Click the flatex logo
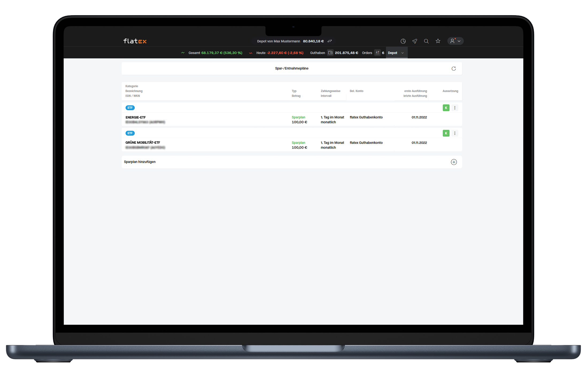The width and height of the screenshot is (588, 372). tap(135, 41)
